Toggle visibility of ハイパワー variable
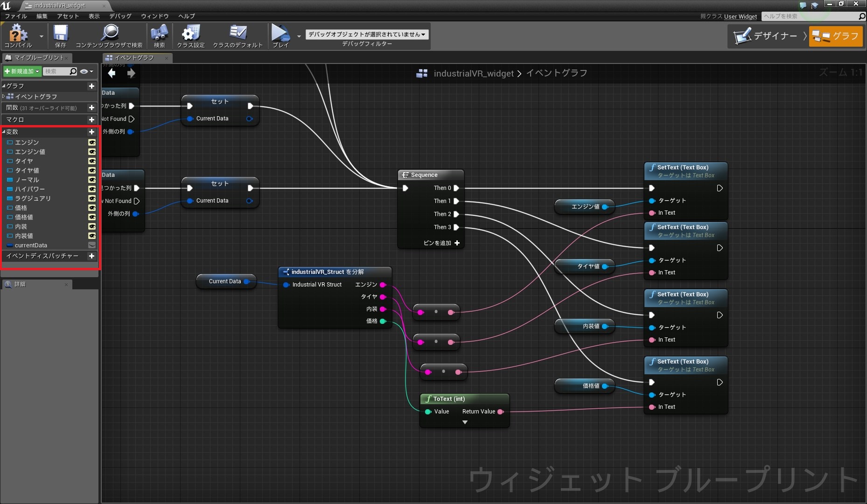This screenshot has height=504, width=867. 92,189
